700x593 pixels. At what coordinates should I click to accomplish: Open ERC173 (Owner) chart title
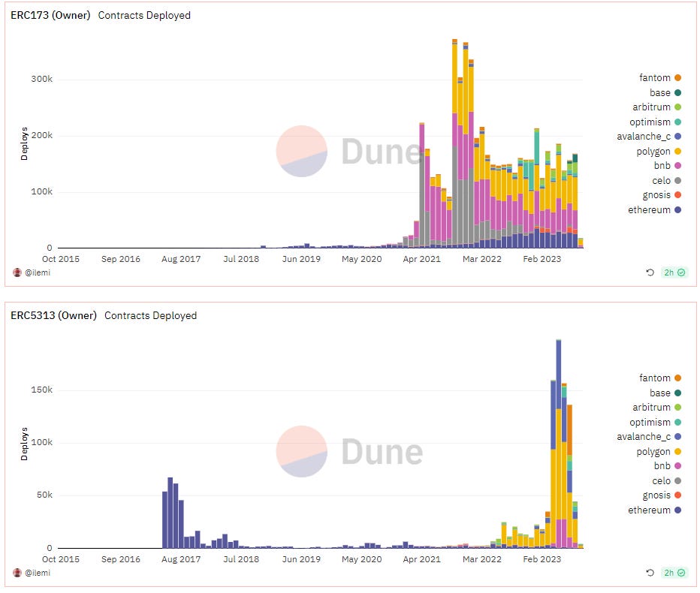[50, 15]
